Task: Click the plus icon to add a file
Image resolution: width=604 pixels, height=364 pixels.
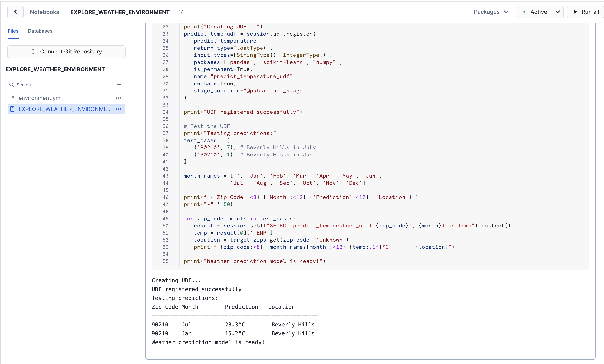Action: tap(119, 85)
